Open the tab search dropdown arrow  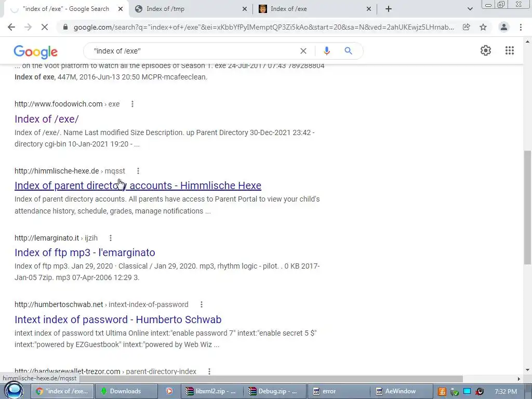point(470,9)
